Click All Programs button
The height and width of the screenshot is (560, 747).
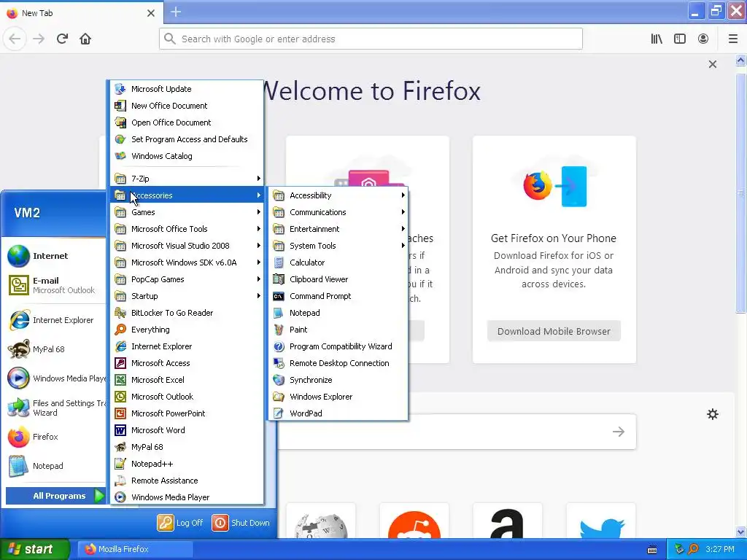pyautogui.click(x=55, y=496)
